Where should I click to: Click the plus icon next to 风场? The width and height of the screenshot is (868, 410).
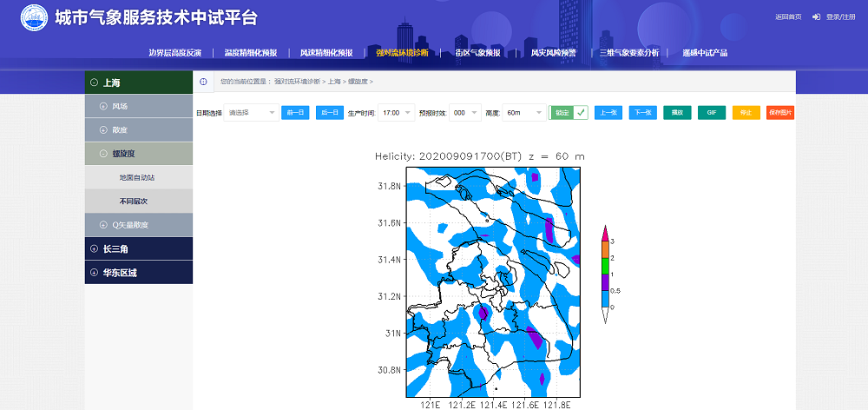point(103,106)
